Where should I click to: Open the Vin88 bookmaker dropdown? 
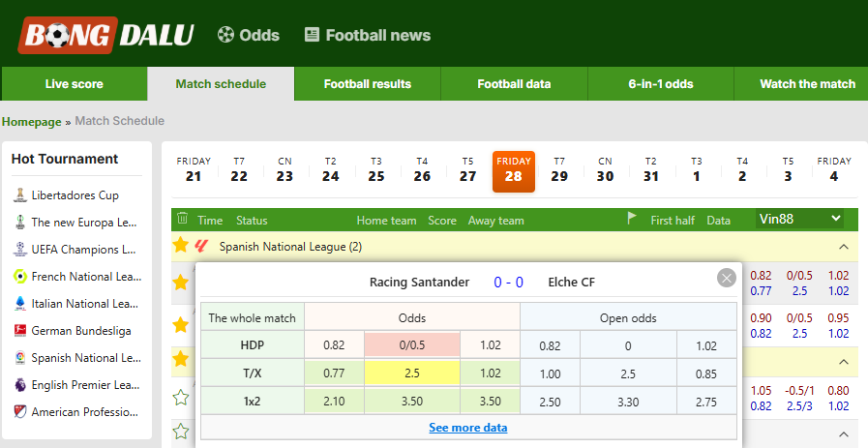click(x=800, y=220)
